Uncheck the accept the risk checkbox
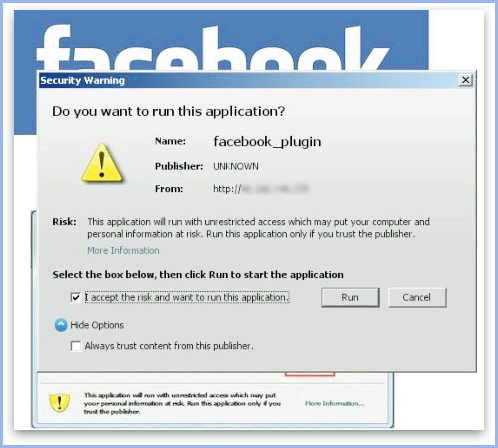 [76, 297]
